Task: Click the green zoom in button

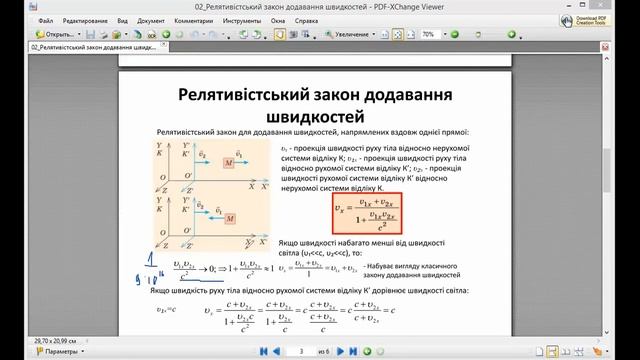Action: click(511, 35)
